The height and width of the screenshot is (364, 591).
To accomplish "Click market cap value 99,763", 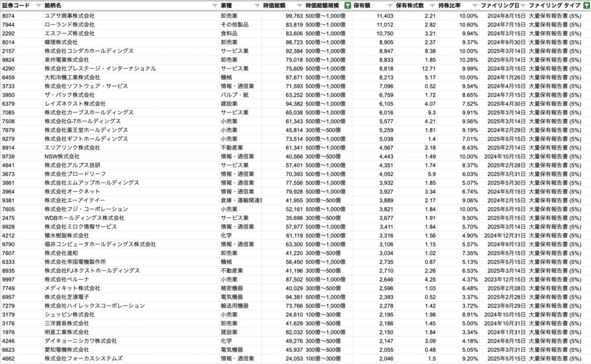I will coord(283,16).
